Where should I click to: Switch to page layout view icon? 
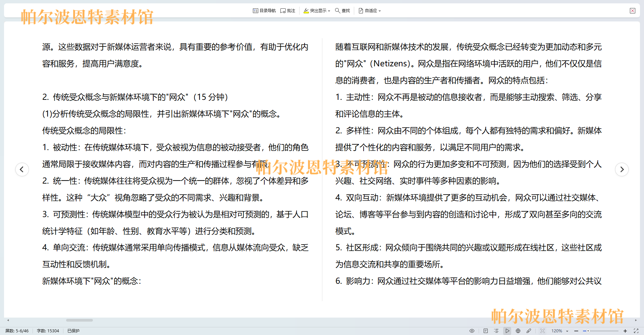pyautogui.click(x=486, y=331)
